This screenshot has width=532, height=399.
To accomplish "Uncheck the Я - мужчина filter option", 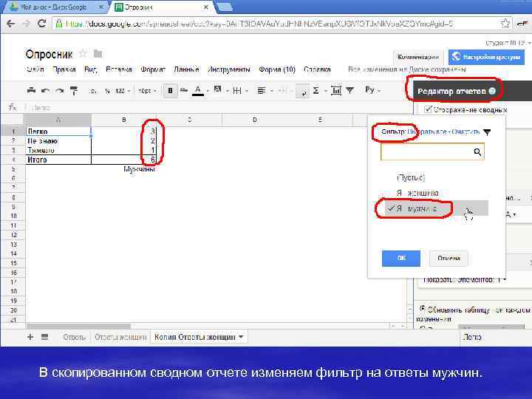I will point(437,208).
